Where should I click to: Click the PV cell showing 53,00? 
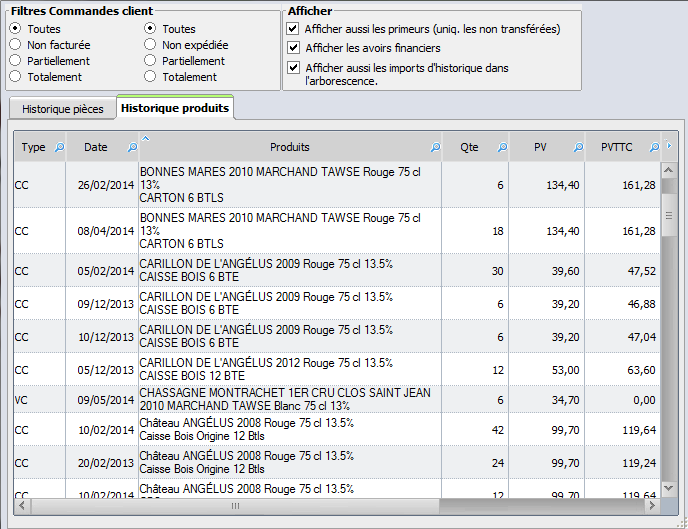coord(547,369)
